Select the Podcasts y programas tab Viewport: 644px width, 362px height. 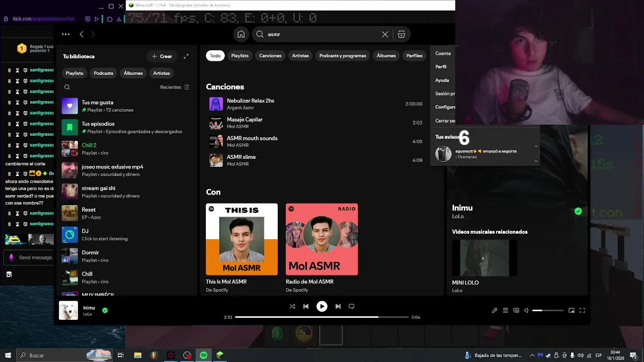pyautogui.click(x=343, y=56)
